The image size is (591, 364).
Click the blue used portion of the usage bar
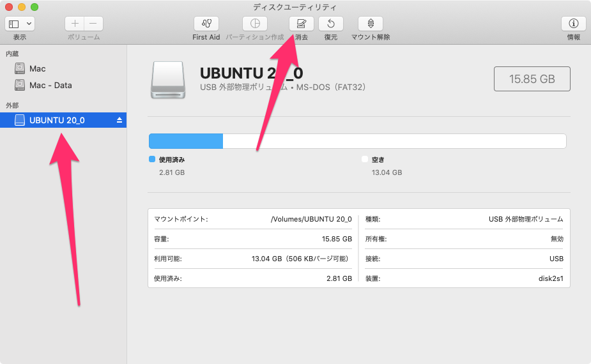[186, 141]
